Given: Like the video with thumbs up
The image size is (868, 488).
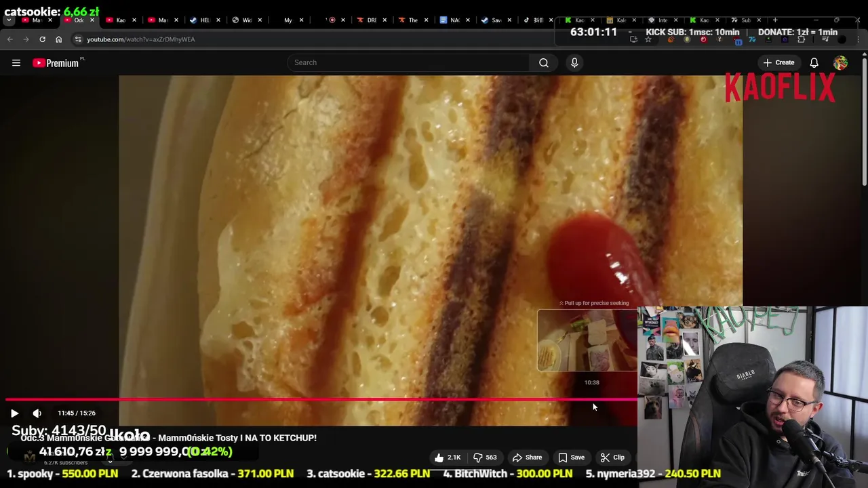Looking at the screenshot, I should [x=448, y=457].
